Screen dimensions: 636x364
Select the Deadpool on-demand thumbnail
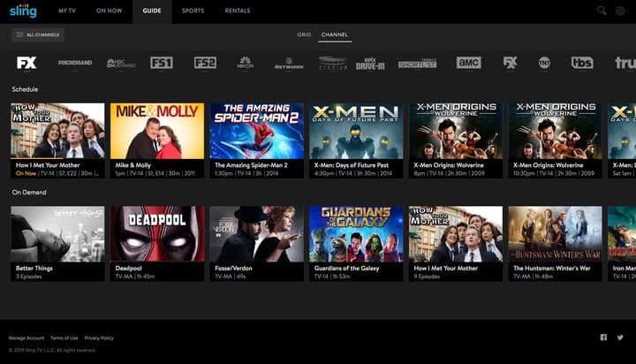point(157,233)
